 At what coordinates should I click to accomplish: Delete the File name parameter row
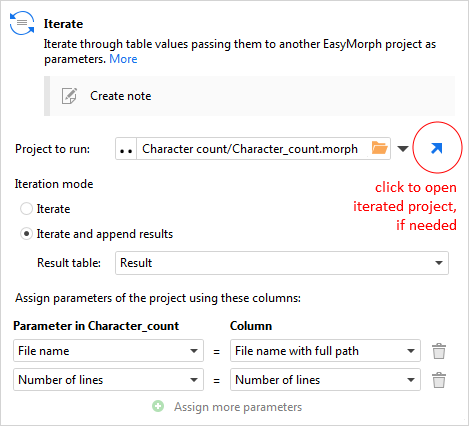coord(439,351)
